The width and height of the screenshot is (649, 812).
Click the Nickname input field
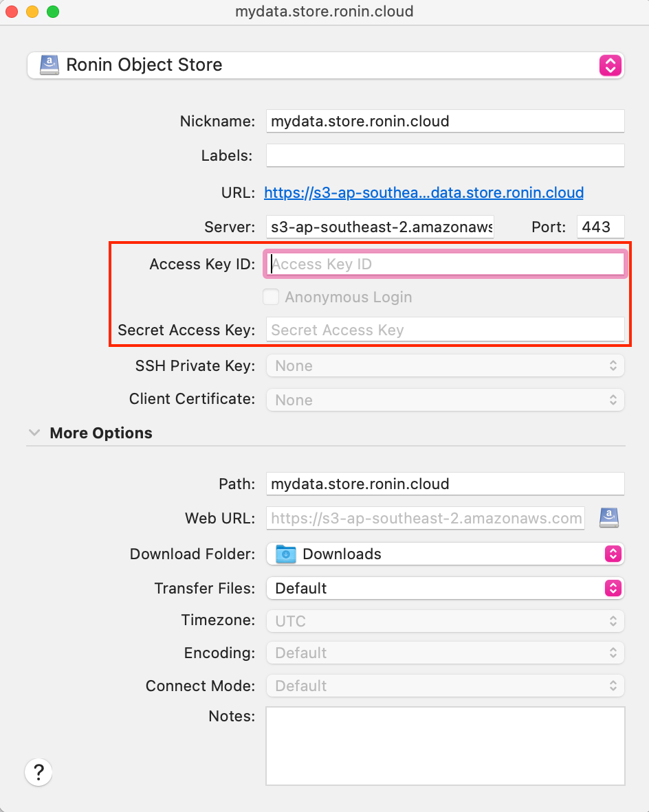[445, 121]
